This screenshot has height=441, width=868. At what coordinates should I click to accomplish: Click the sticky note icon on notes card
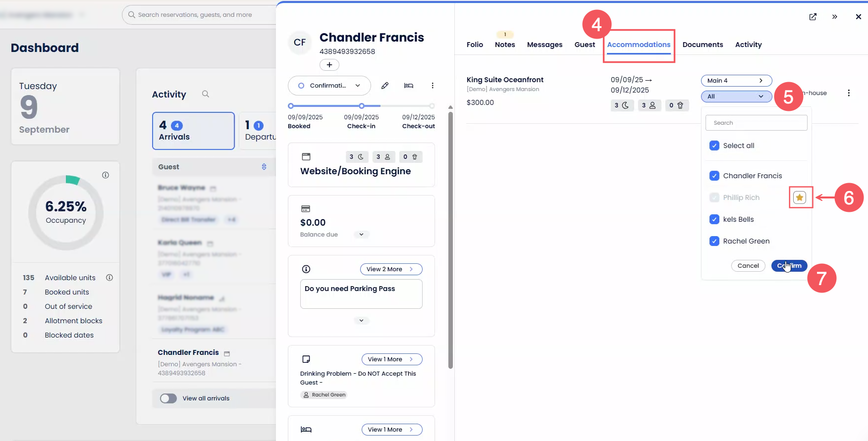click(306, 359)
